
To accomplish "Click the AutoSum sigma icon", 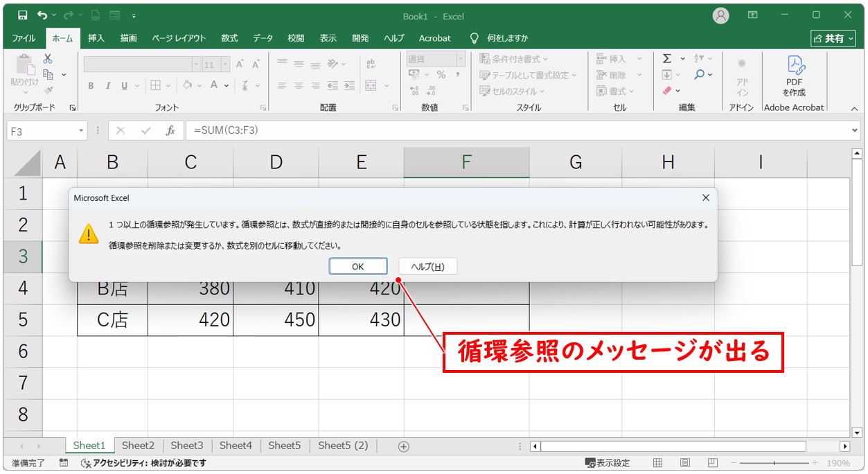I will click(x=667, y=59).
